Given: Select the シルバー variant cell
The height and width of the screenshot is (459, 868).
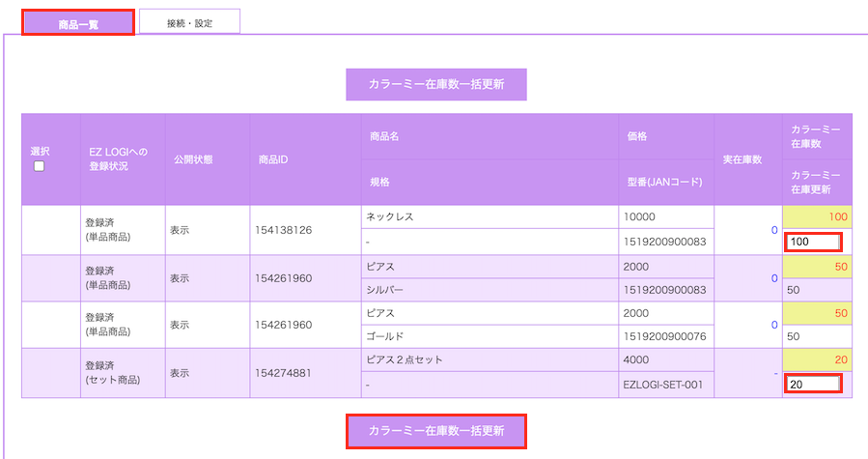Looking at the screenshot, I should (490, 290).
